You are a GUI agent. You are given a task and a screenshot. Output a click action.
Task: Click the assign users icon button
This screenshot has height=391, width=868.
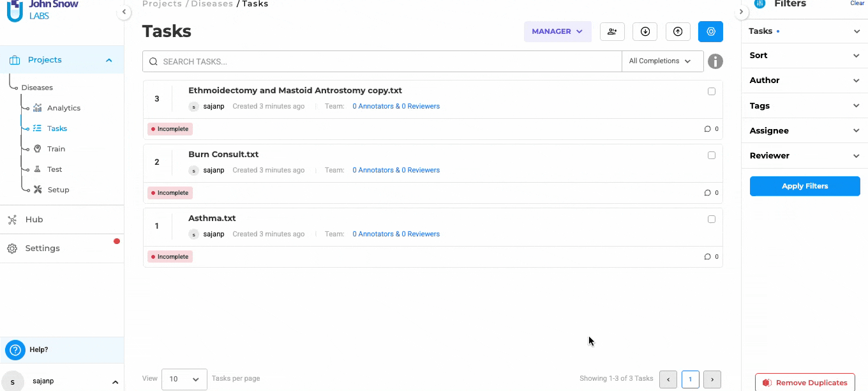click(612, 31)
